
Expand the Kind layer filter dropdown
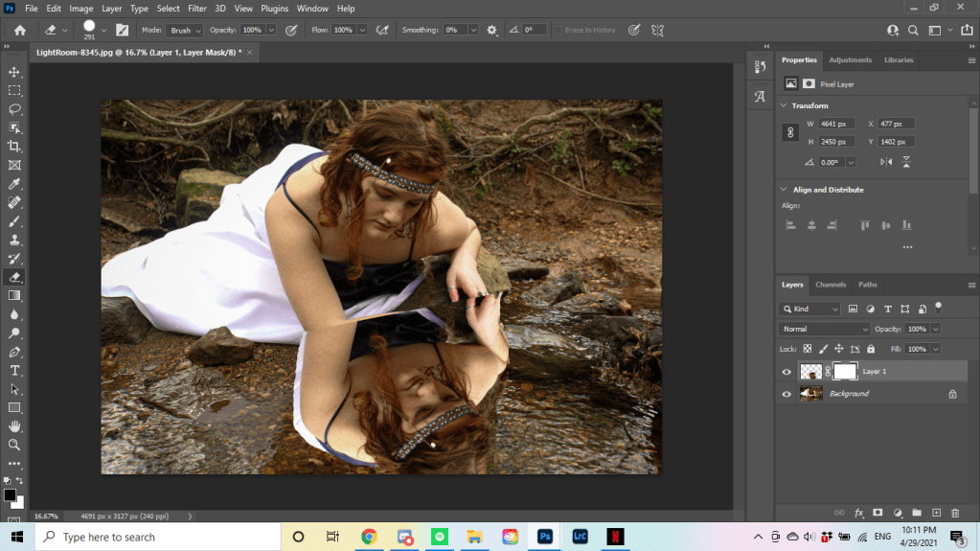pyautogui.click(x=810, y=309)
